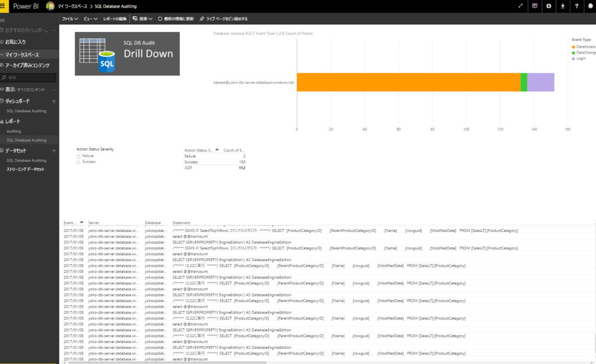Click the download arrow icon
Image resolution: width=596 pixels, height=364 pixels.
pyautogui.click(x=563, y=6)
